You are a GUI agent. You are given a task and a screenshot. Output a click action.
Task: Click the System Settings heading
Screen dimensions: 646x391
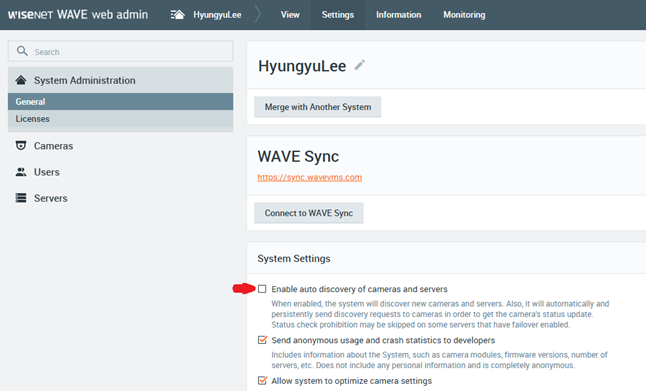tap(294, 258)
